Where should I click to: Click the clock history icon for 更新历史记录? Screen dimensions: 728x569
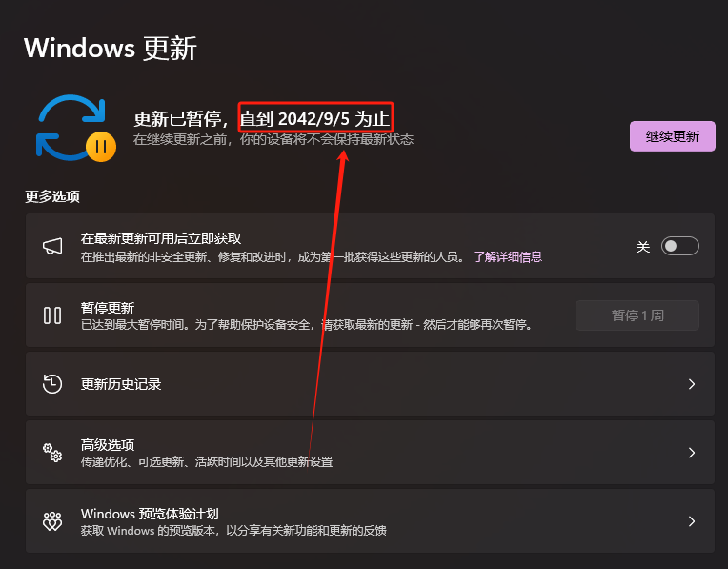click(52, 384)
